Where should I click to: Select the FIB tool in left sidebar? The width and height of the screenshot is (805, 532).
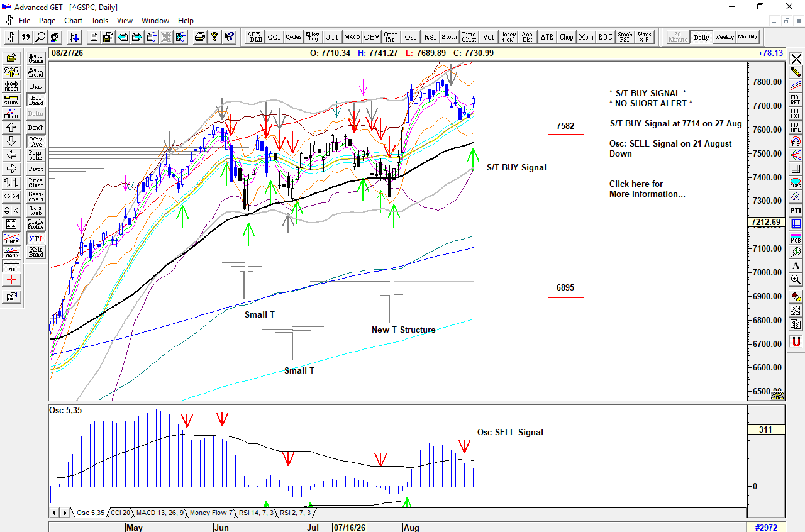12,267
